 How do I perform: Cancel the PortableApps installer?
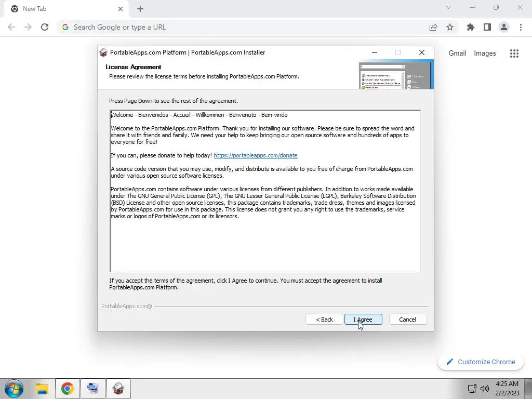[x=407, y=320]
